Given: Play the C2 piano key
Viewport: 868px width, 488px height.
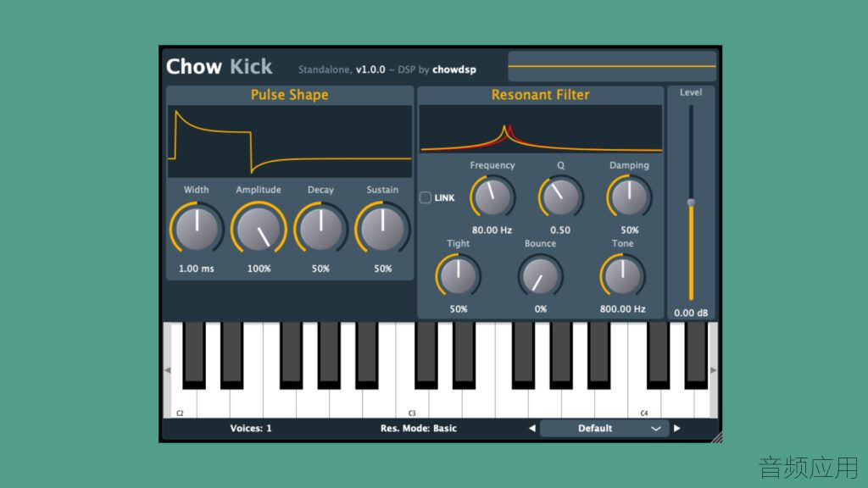Looking at the screenshot, I should (x=181, y=401).
